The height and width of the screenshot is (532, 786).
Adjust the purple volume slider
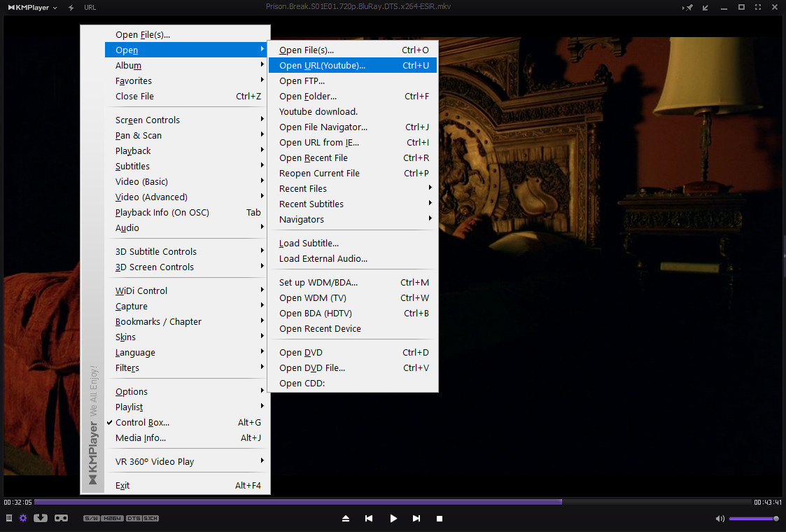pos(753,518)
